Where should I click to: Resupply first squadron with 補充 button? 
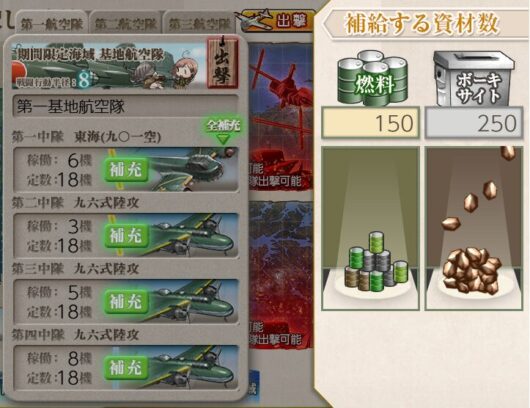125,170
